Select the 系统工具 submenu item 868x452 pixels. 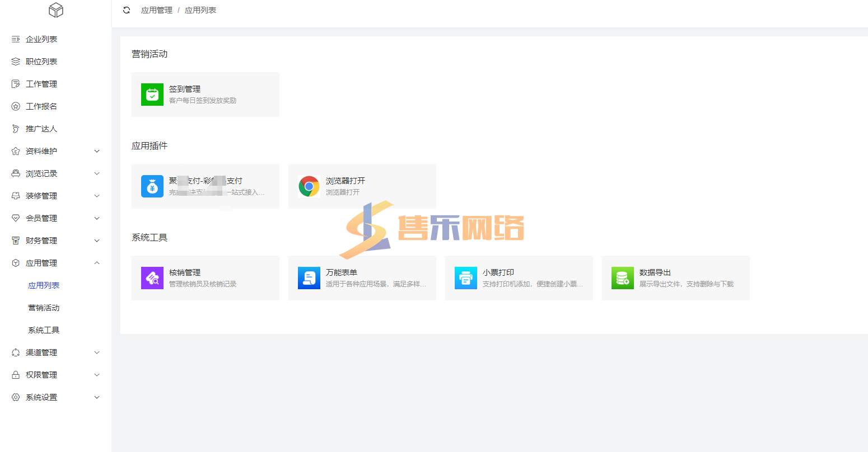pos(44,330)
